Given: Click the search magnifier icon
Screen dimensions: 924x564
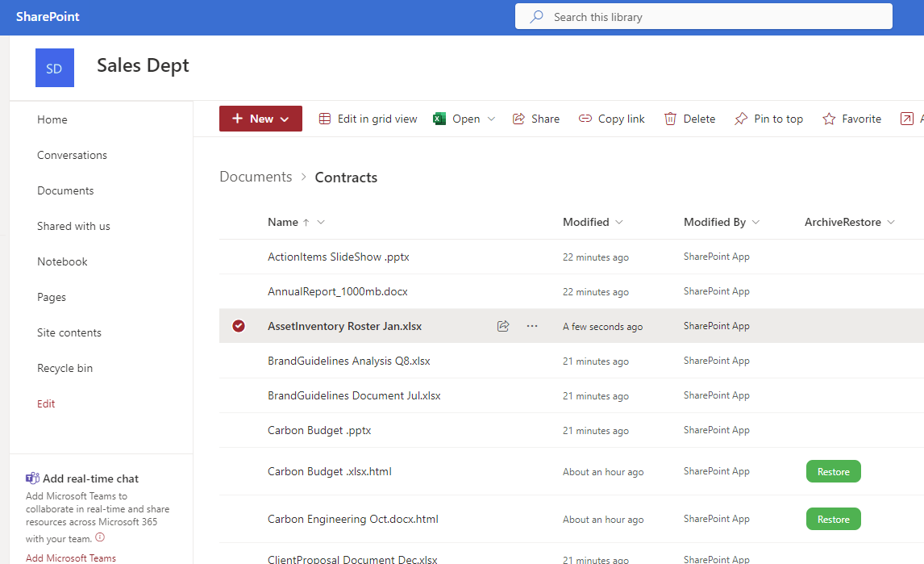Looking at the screenshot, I should click(x=536, y=17).
